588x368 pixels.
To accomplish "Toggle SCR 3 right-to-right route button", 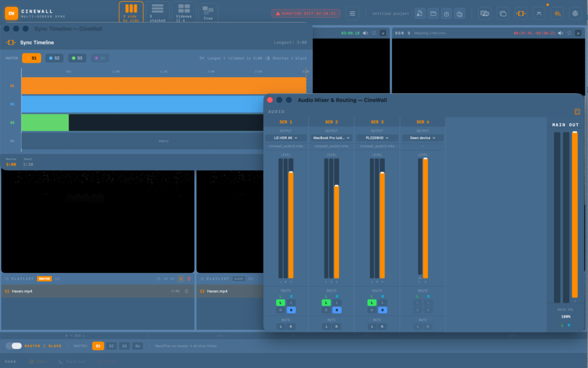I will (x=382, y=310).
